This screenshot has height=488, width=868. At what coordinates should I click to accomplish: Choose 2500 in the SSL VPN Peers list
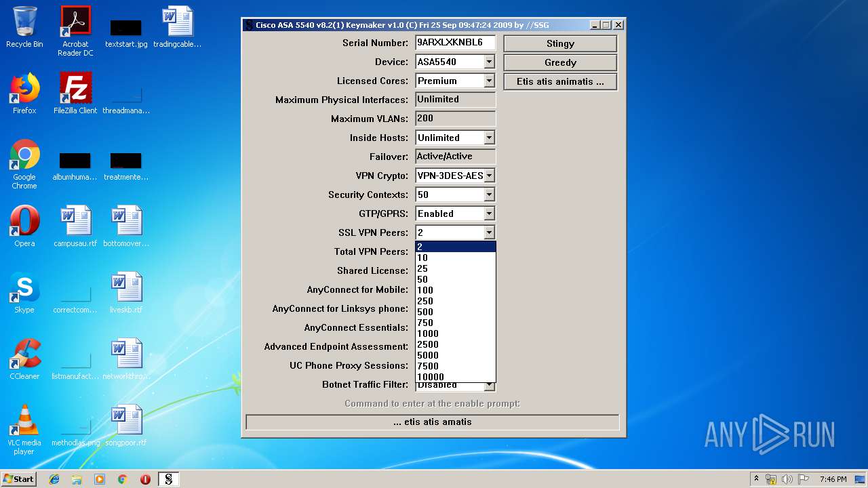point(456,344)
